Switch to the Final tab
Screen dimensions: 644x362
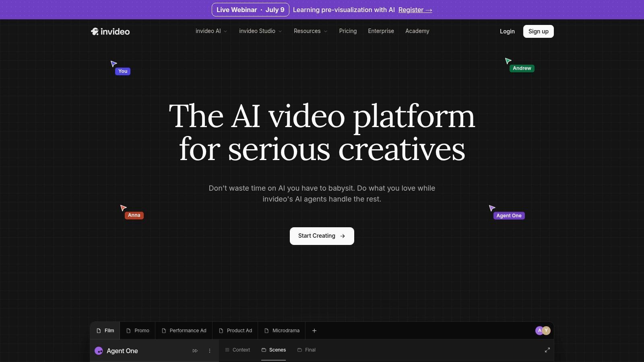tap(306, 350)
